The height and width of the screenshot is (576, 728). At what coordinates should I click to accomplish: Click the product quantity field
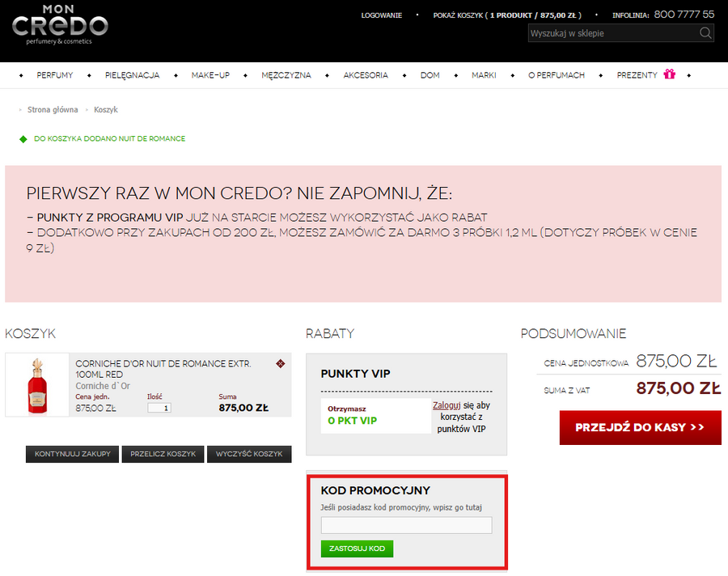159,408
